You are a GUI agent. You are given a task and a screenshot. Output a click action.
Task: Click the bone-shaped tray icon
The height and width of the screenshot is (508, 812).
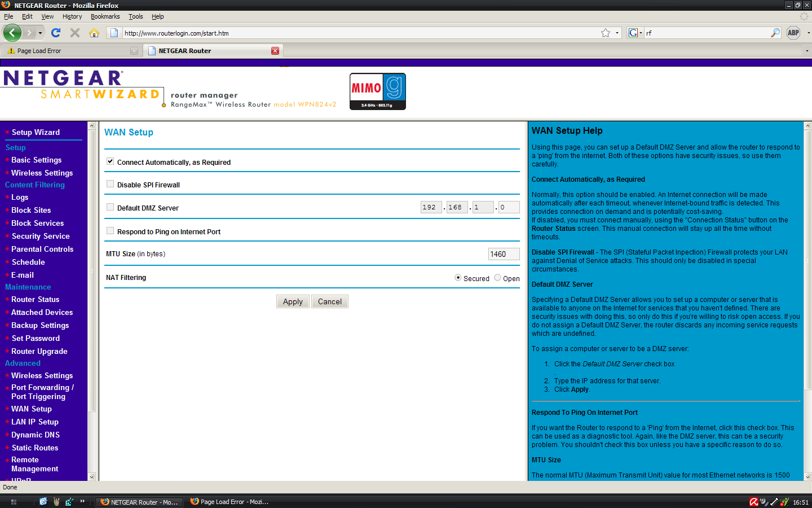774,502
